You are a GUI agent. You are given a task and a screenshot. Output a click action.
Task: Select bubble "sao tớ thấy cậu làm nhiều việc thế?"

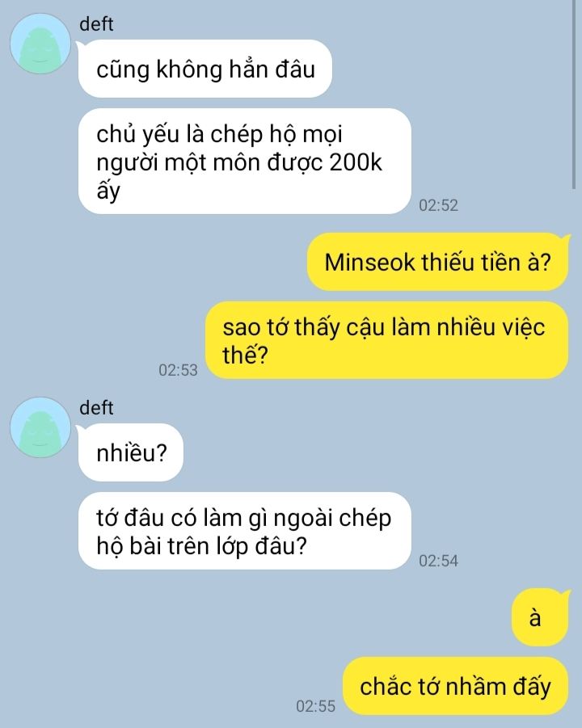387,340
